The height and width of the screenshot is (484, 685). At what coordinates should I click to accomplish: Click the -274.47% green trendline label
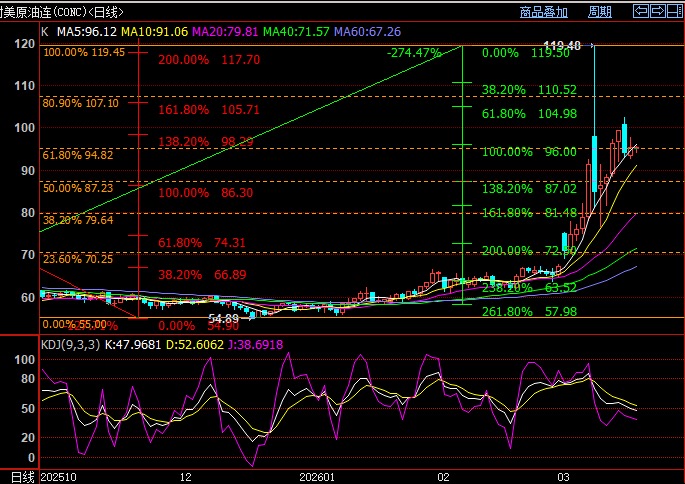(x=414, y=52)
